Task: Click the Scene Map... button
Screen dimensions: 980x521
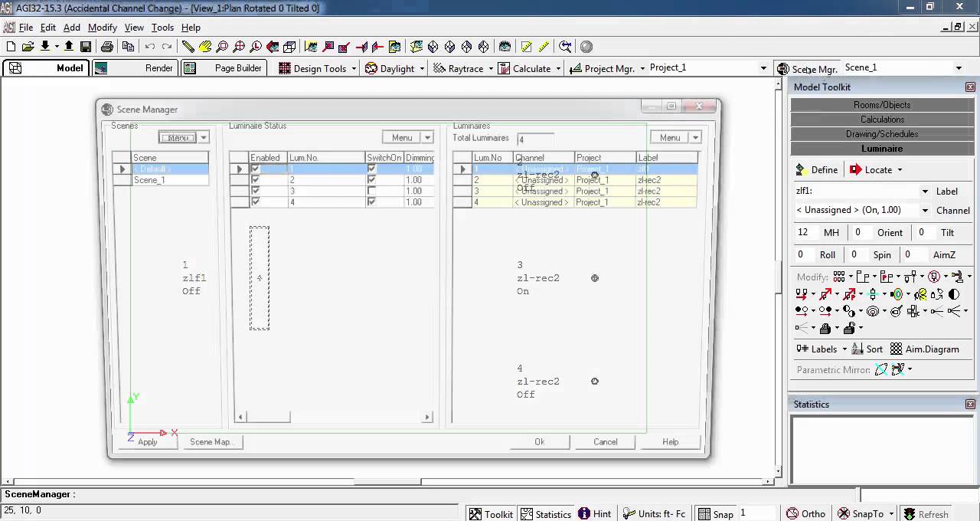Action: (211, 442)
